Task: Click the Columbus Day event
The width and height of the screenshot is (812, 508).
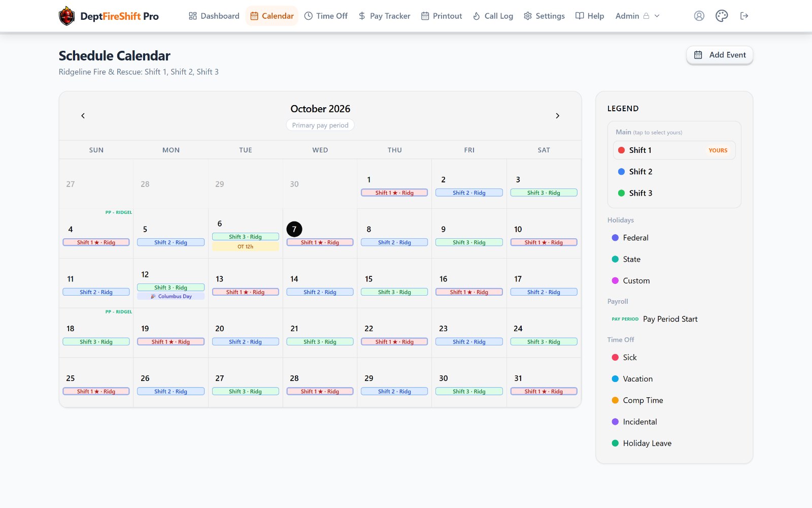Action: point(171,296)
